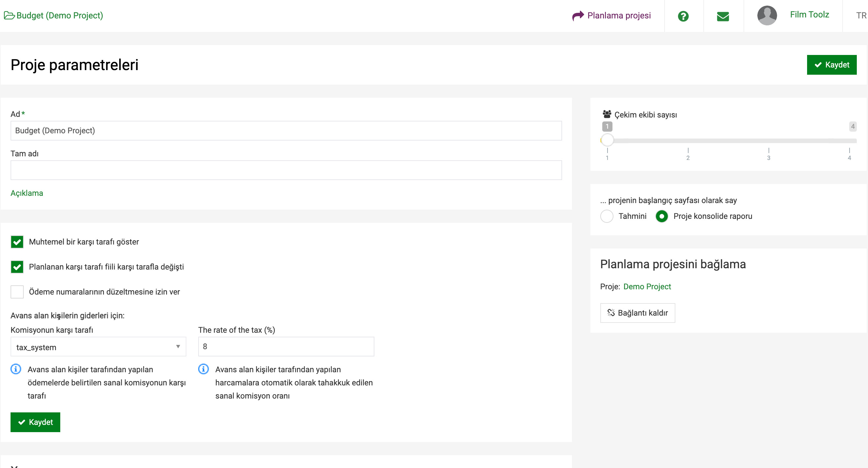Click the crew people icon

click(607, 114)
